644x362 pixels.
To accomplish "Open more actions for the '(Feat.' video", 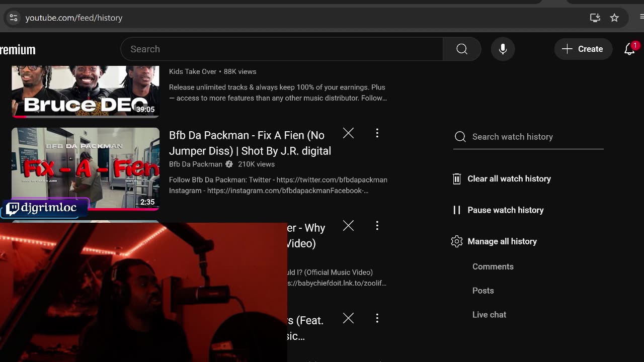I will pos(377,318).
